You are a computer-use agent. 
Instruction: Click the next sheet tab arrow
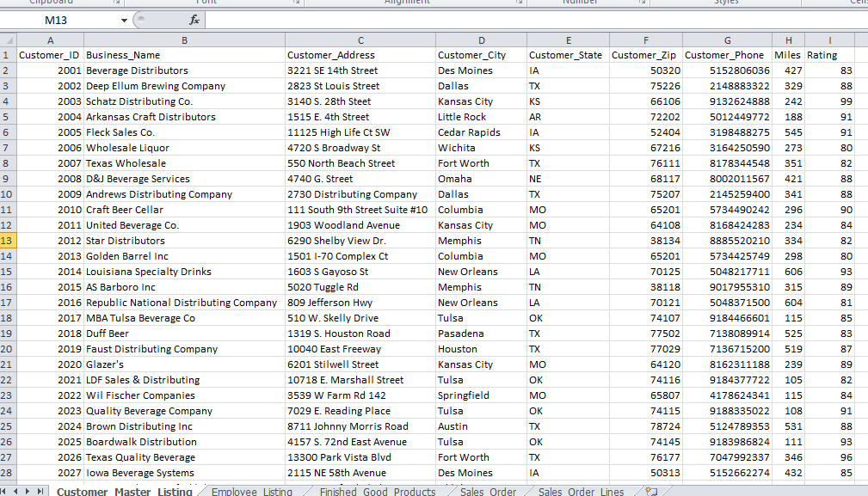point(28,491)
